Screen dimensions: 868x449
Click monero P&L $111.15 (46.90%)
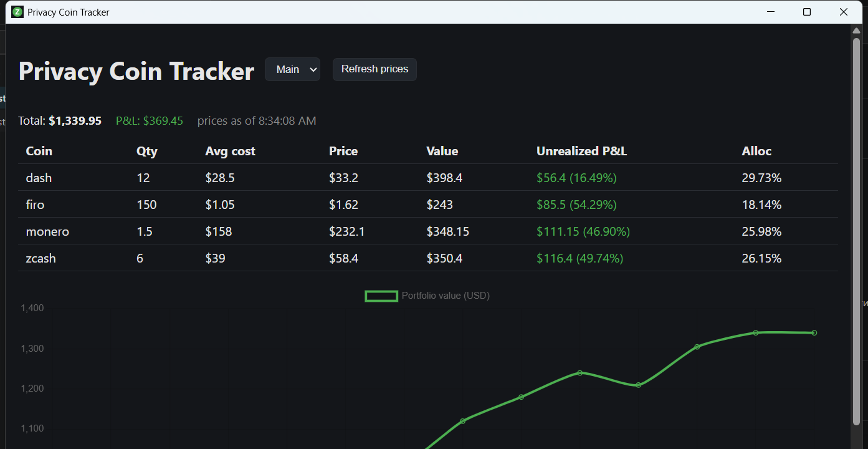point(583,231)
